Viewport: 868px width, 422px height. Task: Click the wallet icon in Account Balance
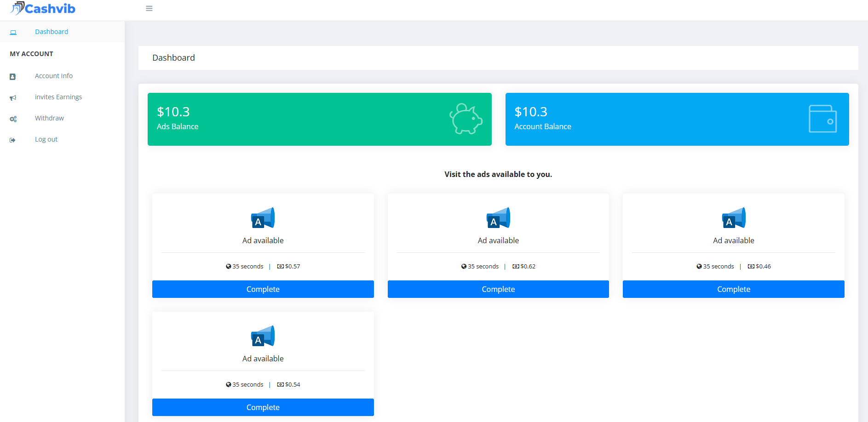(x=822, y=119)
